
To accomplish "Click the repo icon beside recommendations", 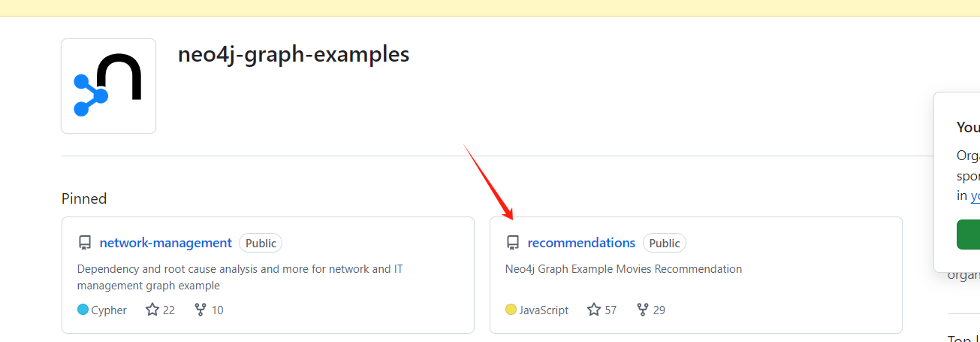I will (x=513, y=243).
